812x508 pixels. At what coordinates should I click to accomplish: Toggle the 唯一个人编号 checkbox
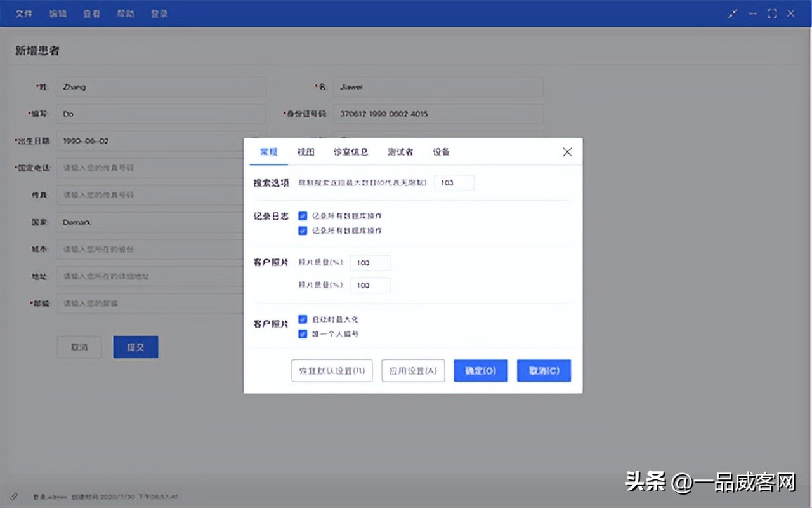point(303,333)
